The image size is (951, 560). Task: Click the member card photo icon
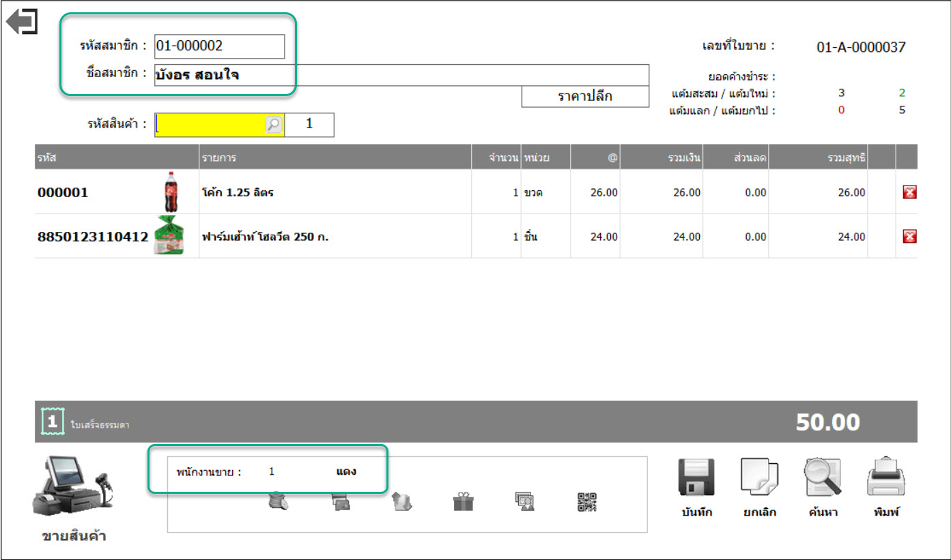coord(524,503)
